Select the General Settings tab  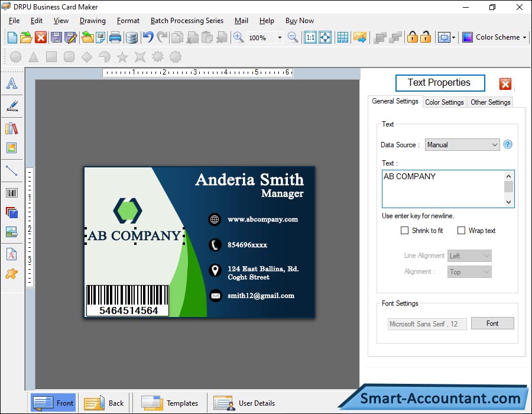[395, 101]
